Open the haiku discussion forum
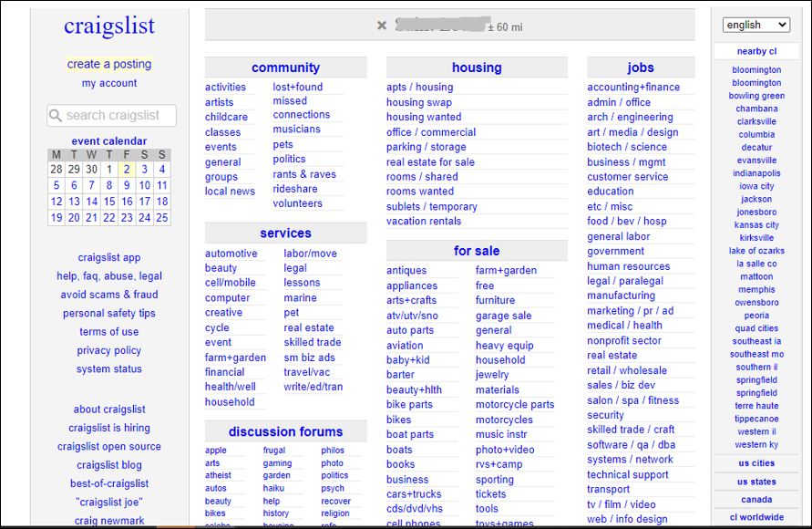The image size is (812, 529). pos(273,488)
